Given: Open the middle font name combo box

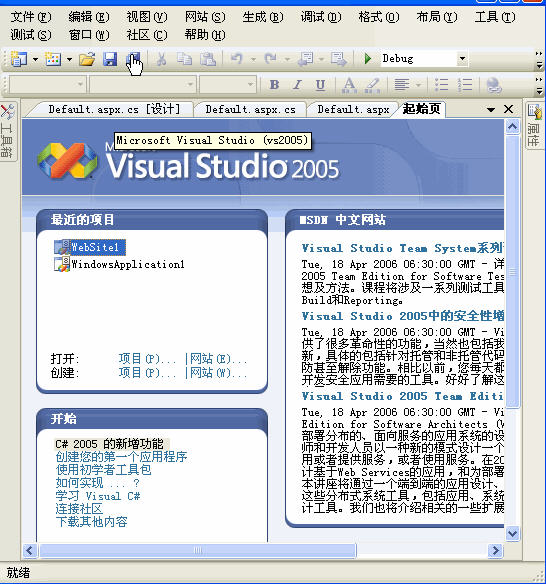Looking at the screenshot, I should (x=143, y=85).
